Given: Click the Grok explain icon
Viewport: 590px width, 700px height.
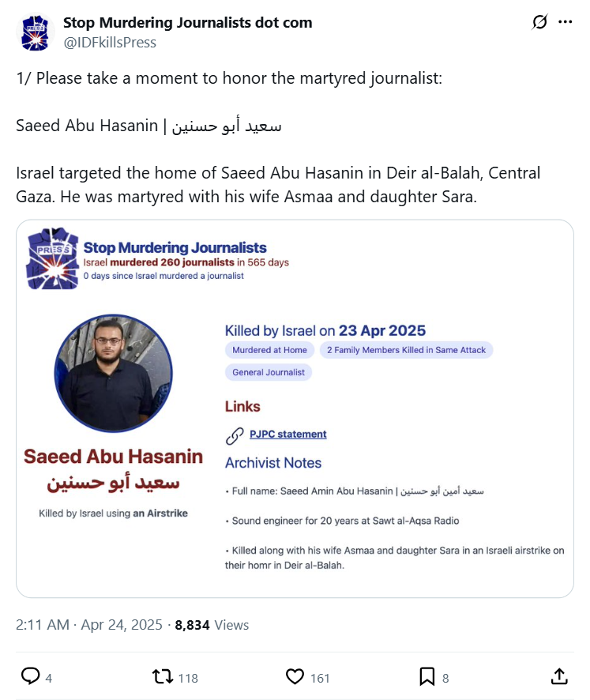Looking at the screenshot, I should point(540,23).
